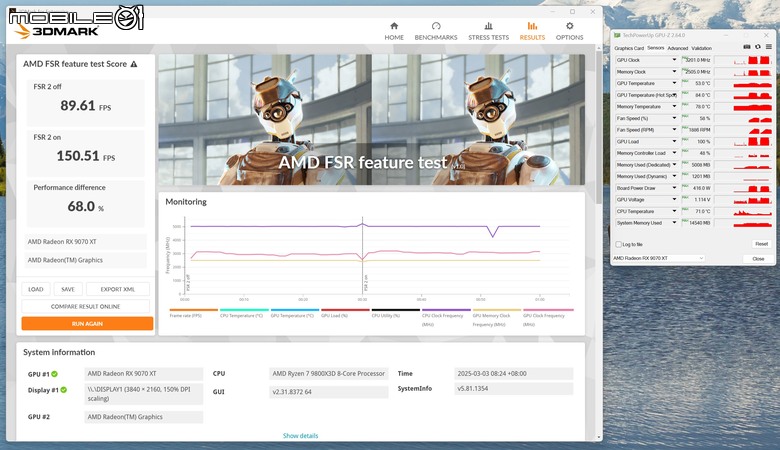Screen dimensions: 780x450
Task: Click the AMD Radeon(TM) Graphics row under the scores
Action: click(x=86, y=260)
